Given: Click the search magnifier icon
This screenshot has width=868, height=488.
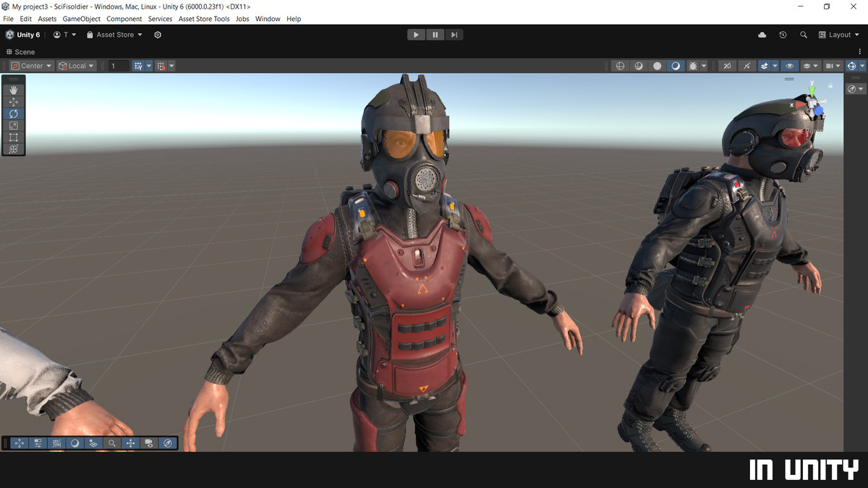Looking at the screenshot, I should point(804,35).
